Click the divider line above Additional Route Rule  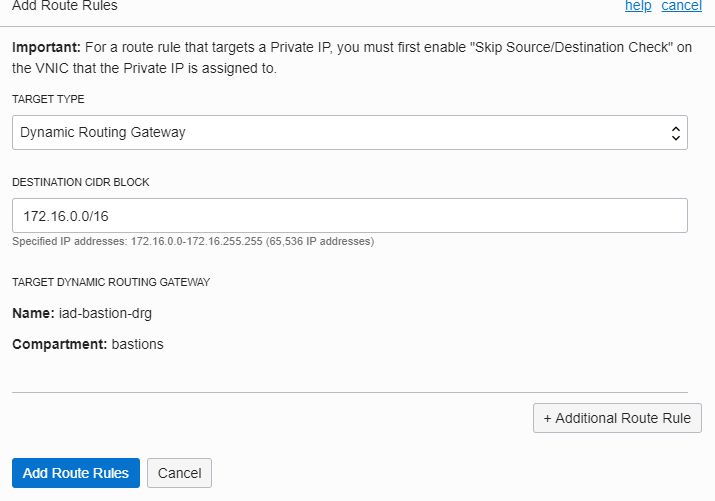pyautogui.click(x=350, y=392)
